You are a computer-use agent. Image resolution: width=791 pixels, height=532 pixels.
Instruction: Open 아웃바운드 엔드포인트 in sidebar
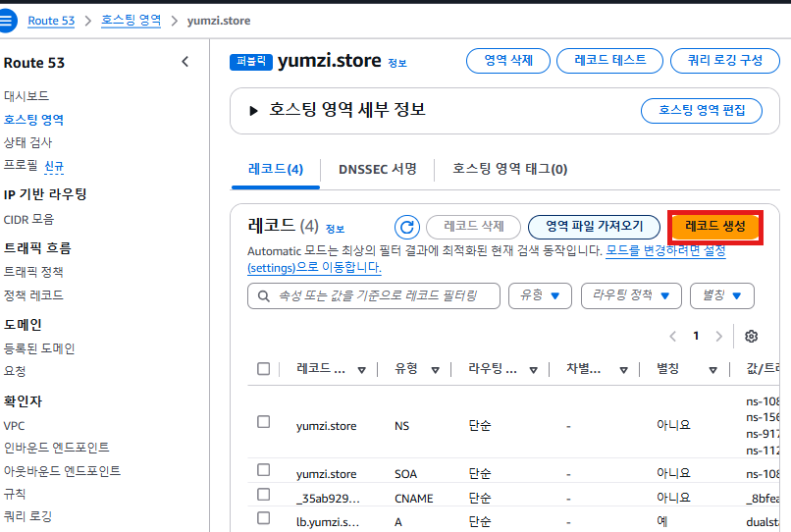[62, 471]
